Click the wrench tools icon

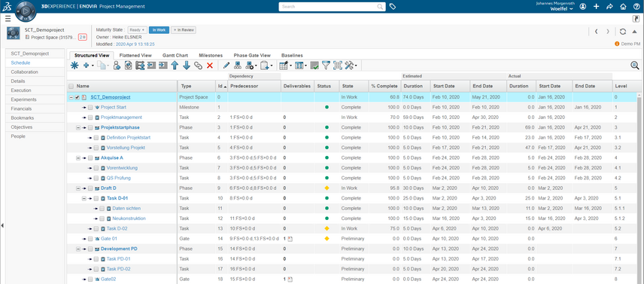(350, 66)
